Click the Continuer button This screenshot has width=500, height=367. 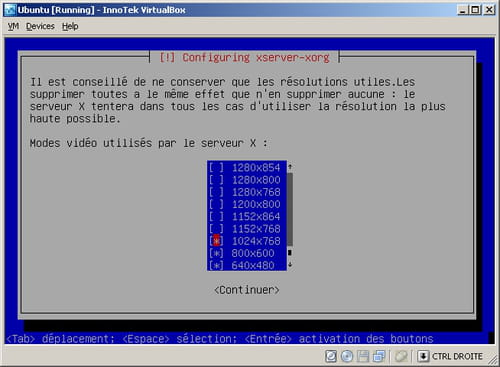(247, 290)
